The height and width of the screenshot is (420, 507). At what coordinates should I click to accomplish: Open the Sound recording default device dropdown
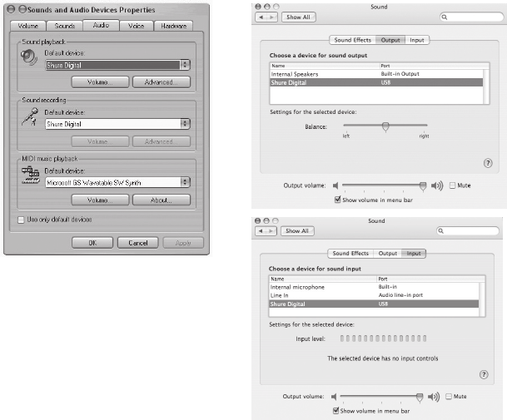186,124
